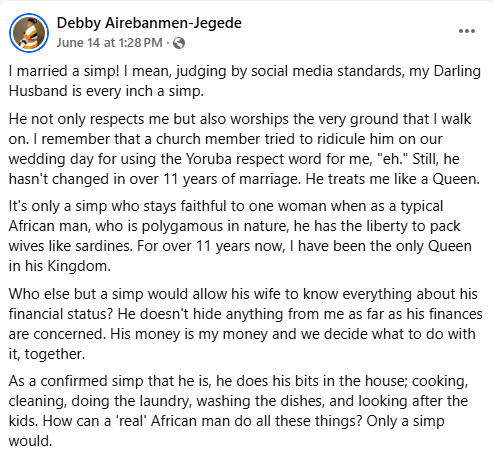Click the paragraph starting 'I married a simp!'
The width and height of the screenshot is (493, 453).
pyautogui.click(x=245, y=81)
